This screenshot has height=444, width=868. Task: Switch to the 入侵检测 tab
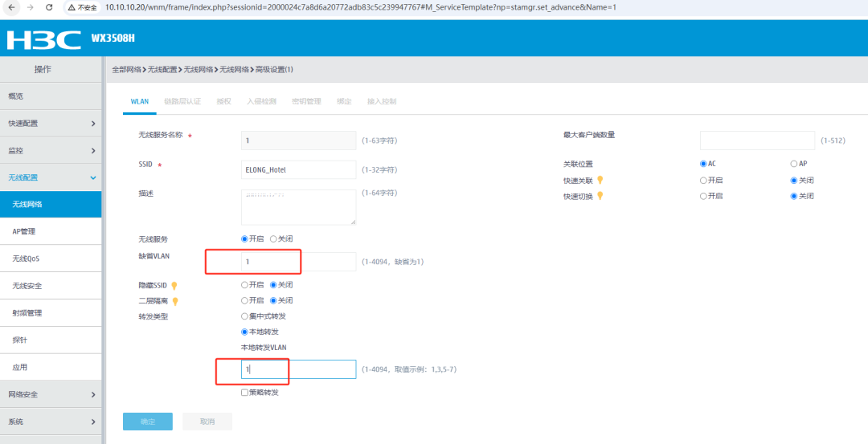pyautogui.click(x=261, y=102)
